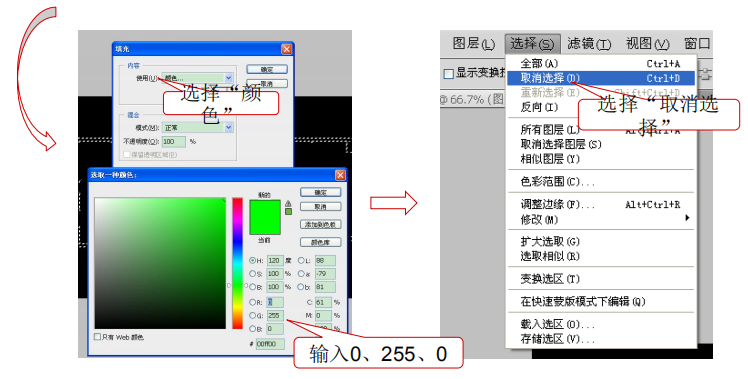Select the Lab a radio beside -79
Viewport: 748px width, 379px height.
[301, 274]
